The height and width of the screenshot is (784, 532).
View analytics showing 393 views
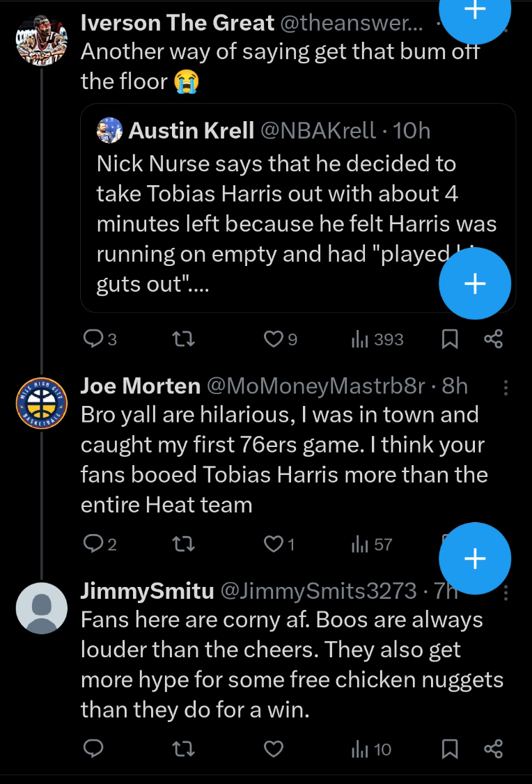point(377,339)
